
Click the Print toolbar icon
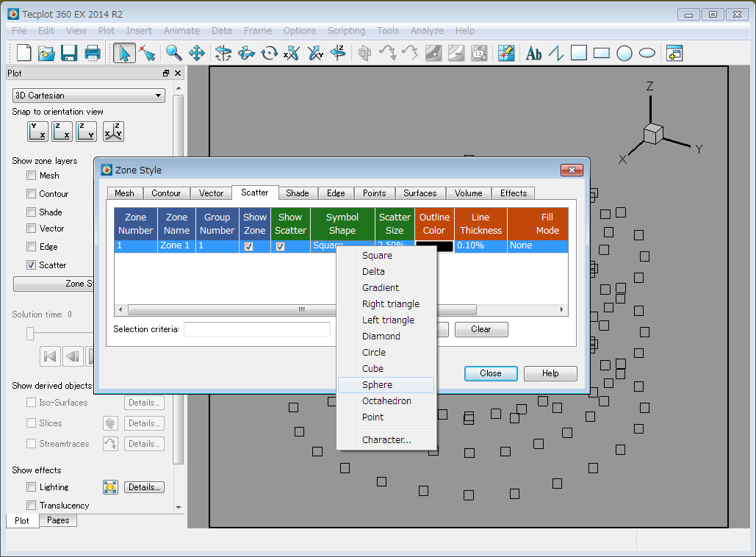click(93, 53)
